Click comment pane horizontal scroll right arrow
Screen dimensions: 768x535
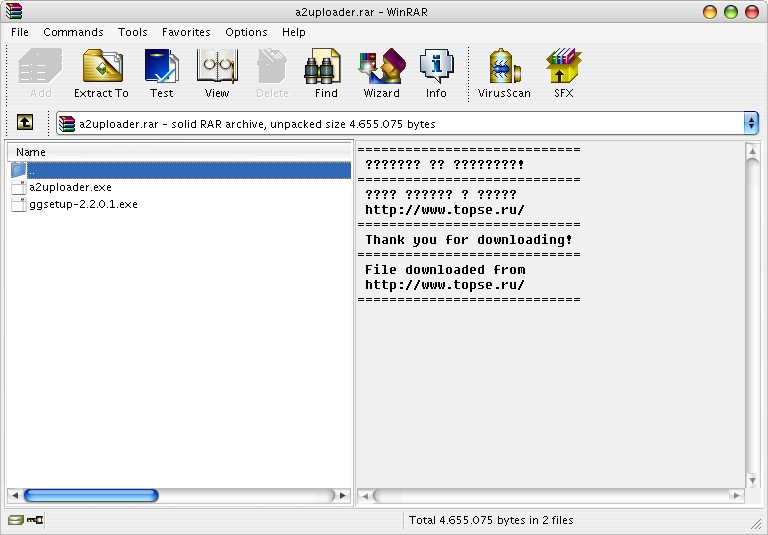pyautogui.click(x=736, y=496)
